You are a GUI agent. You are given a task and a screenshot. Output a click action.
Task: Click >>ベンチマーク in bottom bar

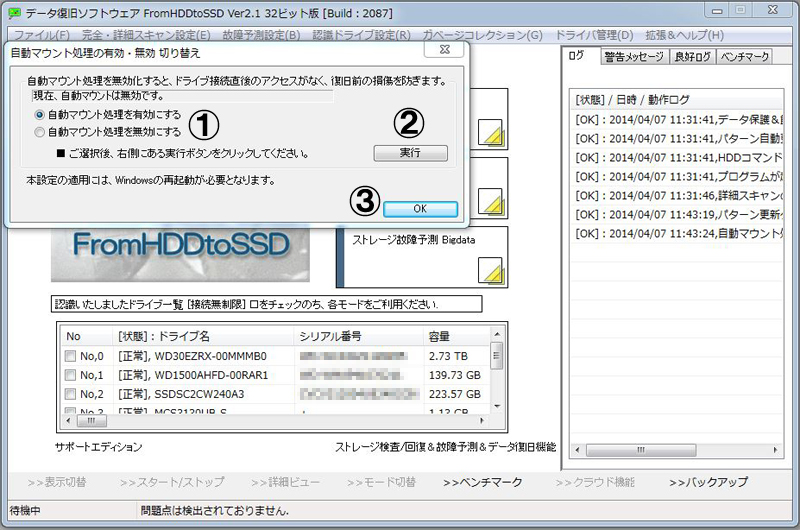tap(483, 483)
